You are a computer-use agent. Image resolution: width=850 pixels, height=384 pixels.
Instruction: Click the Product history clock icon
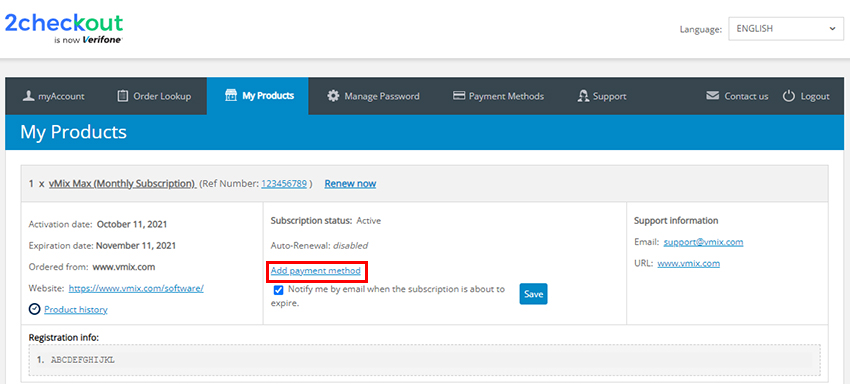35,309
